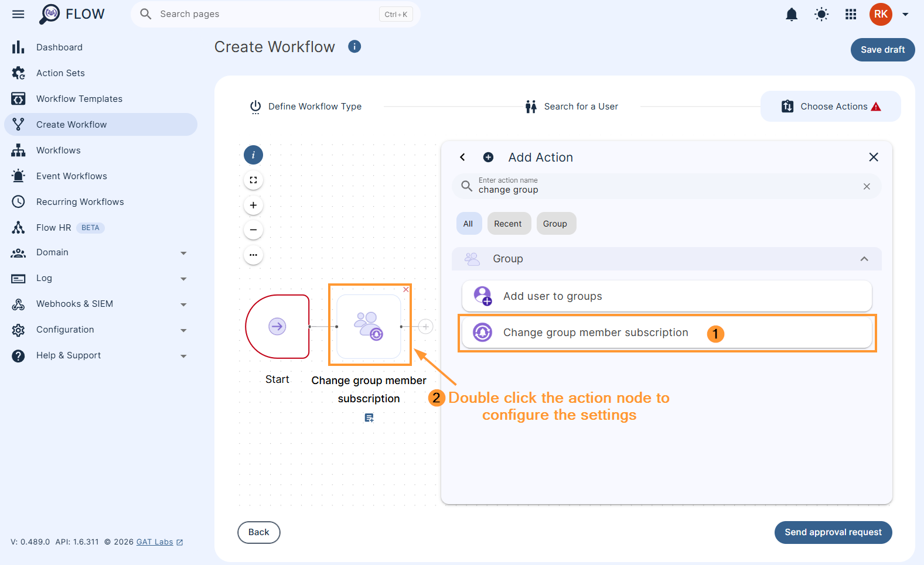Expand the Help & Support section
Screen dimensions: 924x565
[101, 355]
